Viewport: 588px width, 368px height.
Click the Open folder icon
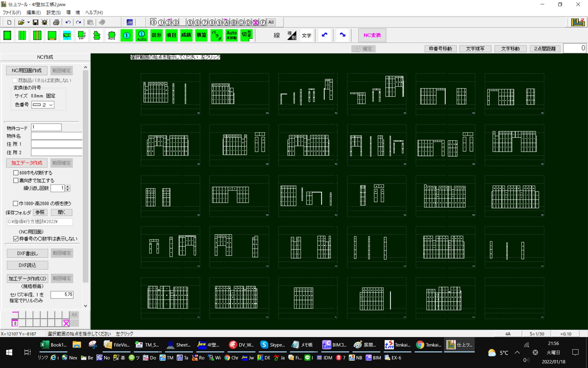[x=21, y=22]
